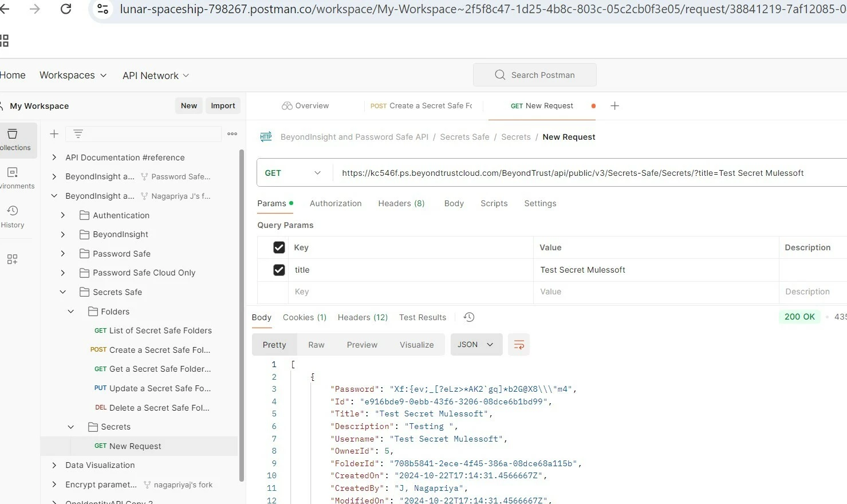Switch to Headers (8) request tab
Image resolution: width=847 pixels, height=504 pixels.
(x=401, y=203)
